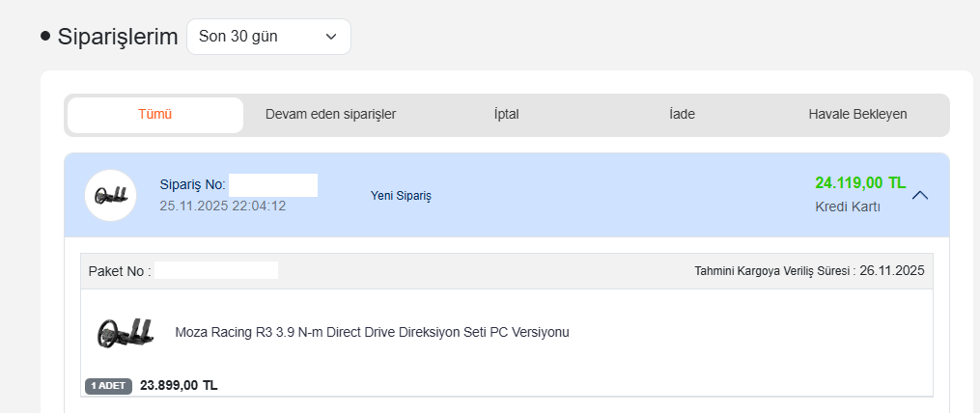
Task: Open Moza Racing R3 product title link
Action: 372,332
